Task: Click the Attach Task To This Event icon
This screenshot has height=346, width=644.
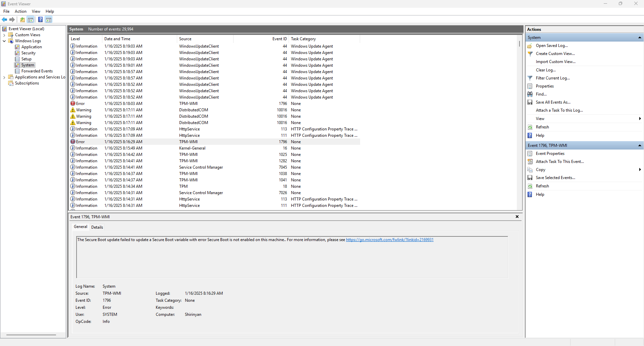Action: pyautogui.click(x=530, y=162)
